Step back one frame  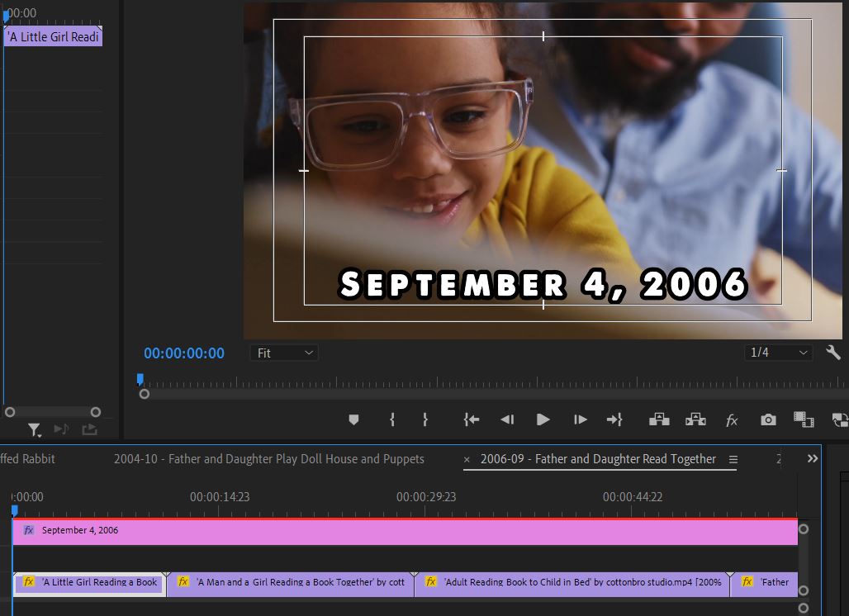507,419
